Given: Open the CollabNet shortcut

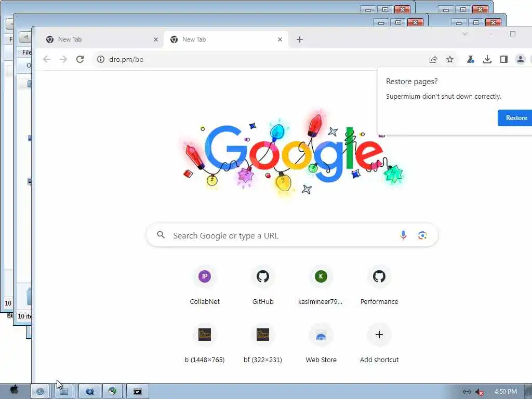Looking at the screenshot, I should 205,285.
